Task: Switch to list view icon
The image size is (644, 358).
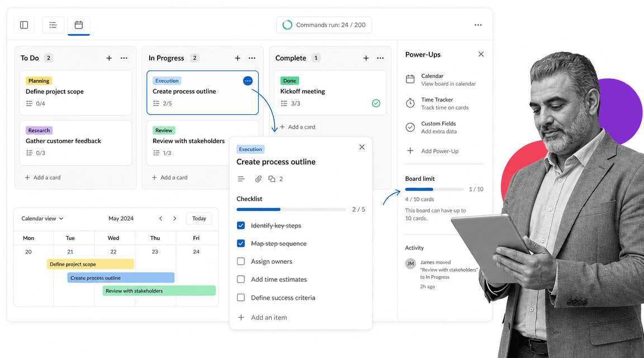Action: point(53,25)
